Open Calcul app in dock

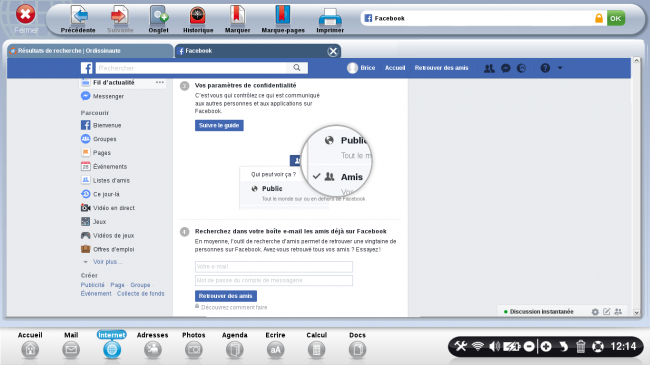click(316, 350)
